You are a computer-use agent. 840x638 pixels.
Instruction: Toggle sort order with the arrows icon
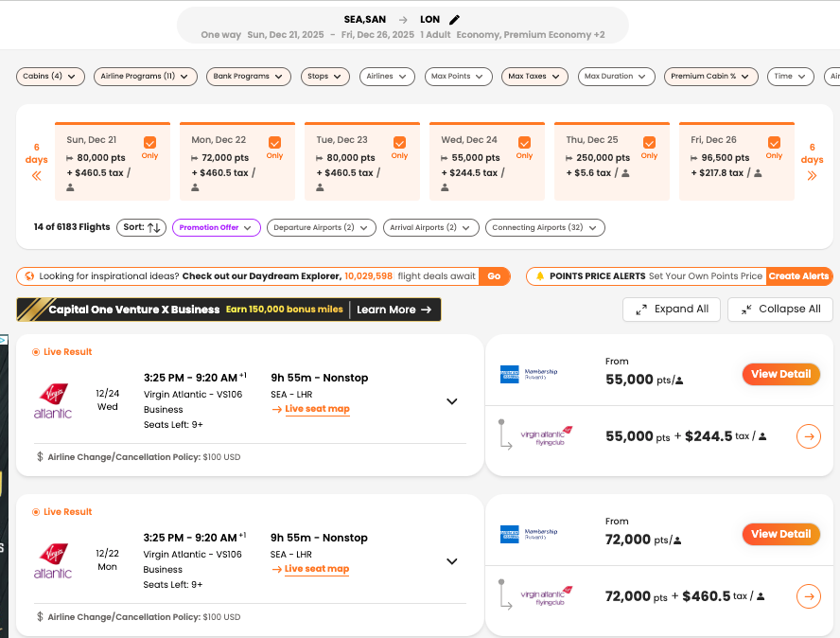coord(154,227)
